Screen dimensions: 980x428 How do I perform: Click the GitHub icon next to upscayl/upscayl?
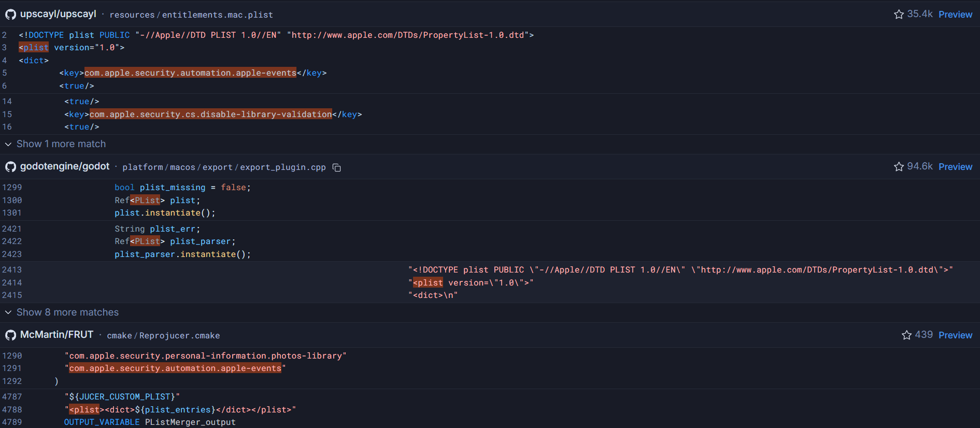[10, 15]
